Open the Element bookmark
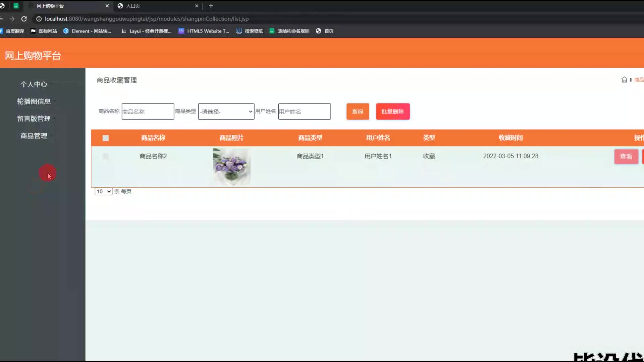The image size is (644, 362). coord(87,31)
